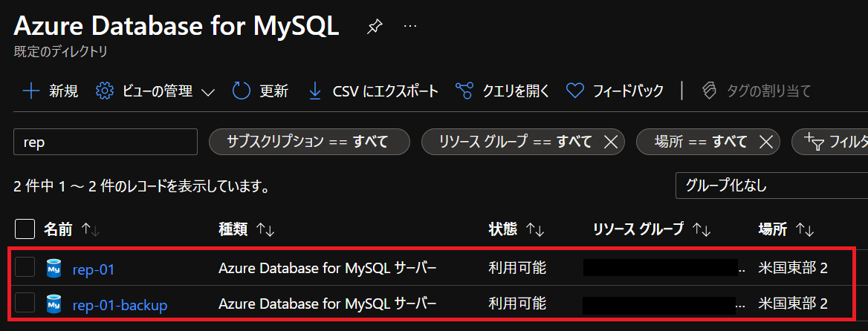Add a filter with the funnel button
The height and width of the screenshot is (331, 868).
(x=830, y=142)
